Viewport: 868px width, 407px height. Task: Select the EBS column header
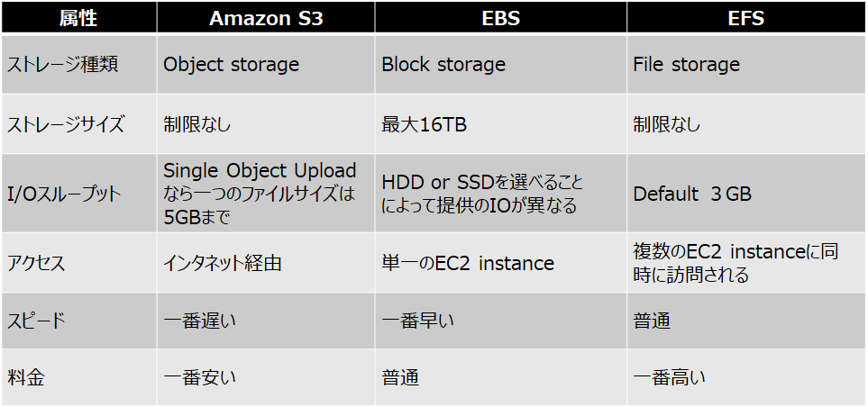(x=501, y=18)
